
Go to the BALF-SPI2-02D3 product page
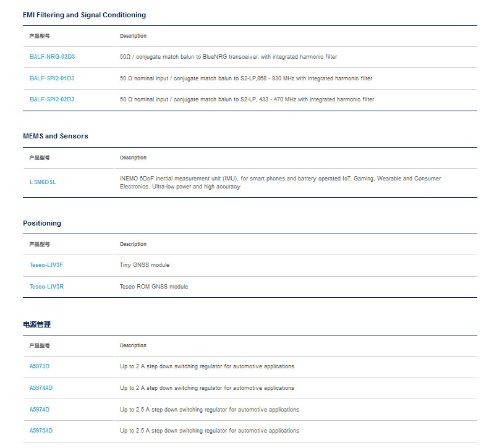point(52,99)
